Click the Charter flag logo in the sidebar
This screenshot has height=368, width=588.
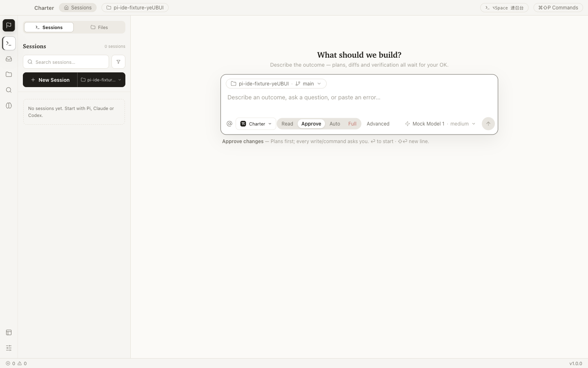coord(9,25)
